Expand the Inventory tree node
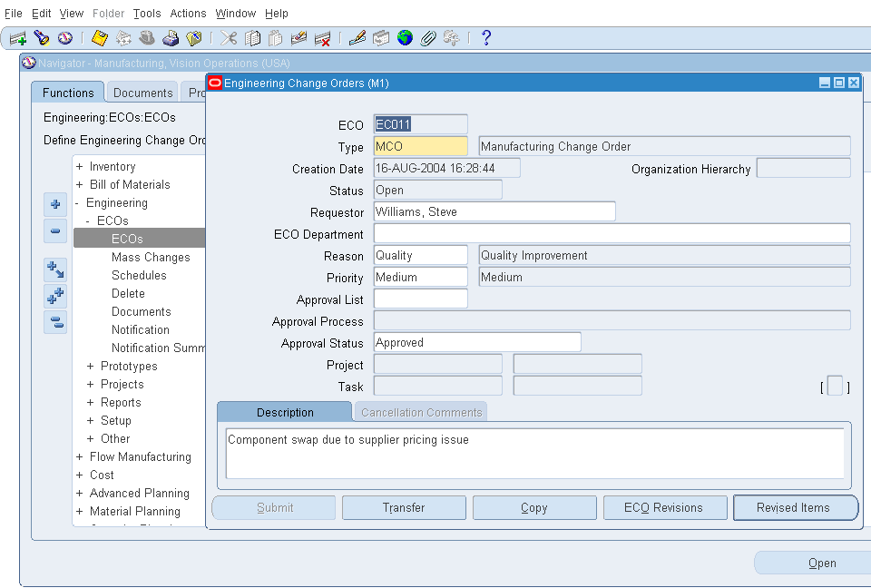 [x=80, y=166]
